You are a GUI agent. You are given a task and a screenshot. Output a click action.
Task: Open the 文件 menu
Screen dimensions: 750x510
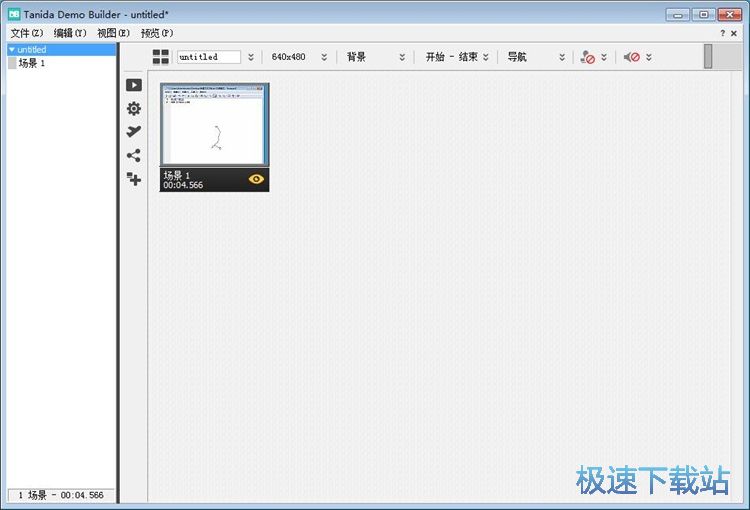27,33
